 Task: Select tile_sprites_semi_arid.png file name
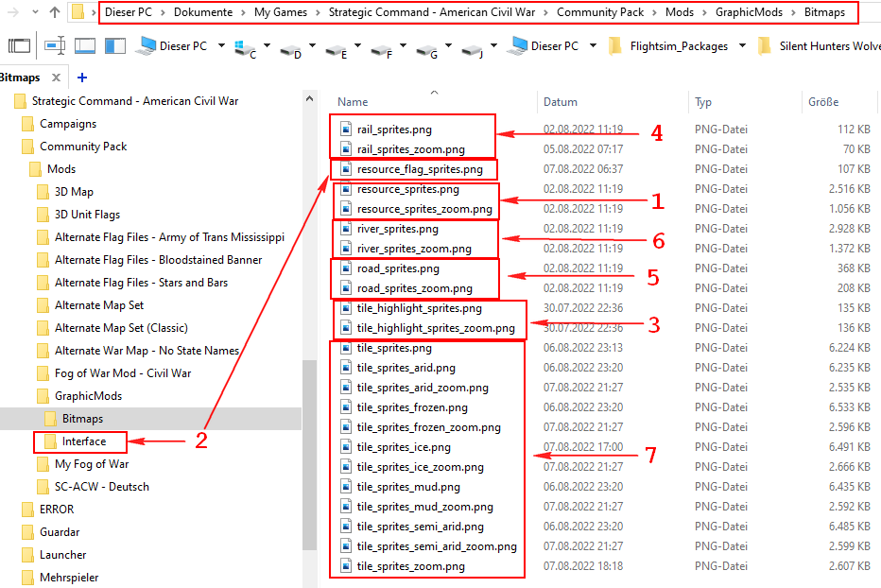click(421, 527)
